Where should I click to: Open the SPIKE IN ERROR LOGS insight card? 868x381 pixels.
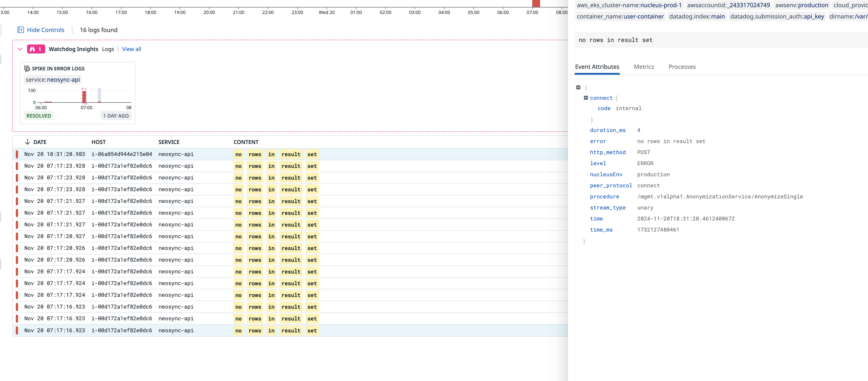77,93
